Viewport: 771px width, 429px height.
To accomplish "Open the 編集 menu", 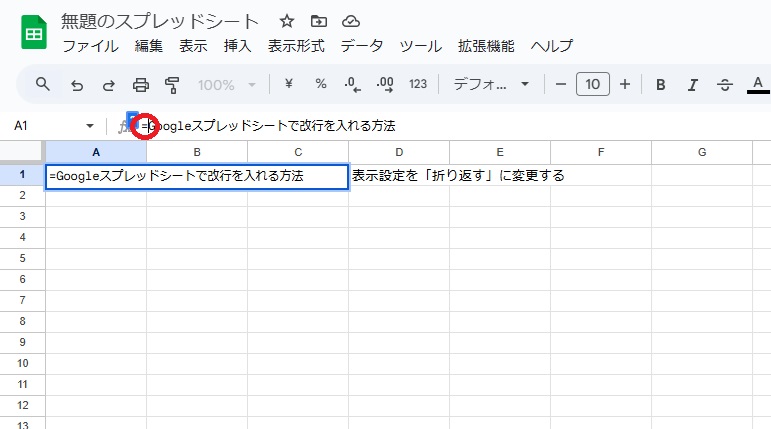I will tap(148, 46).
